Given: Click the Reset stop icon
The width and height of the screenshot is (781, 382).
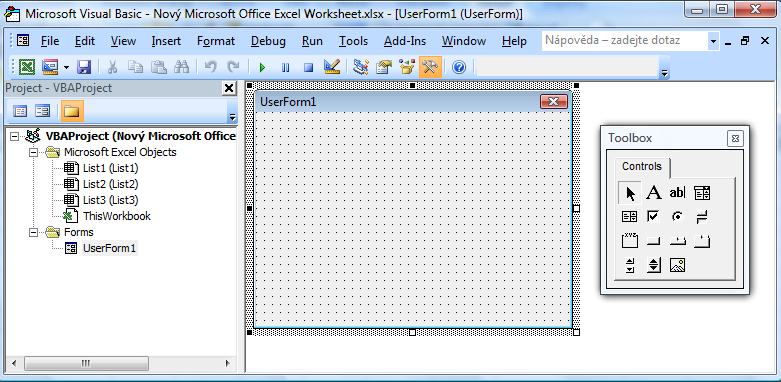Looking at the screenshot, I should point(308,67).
